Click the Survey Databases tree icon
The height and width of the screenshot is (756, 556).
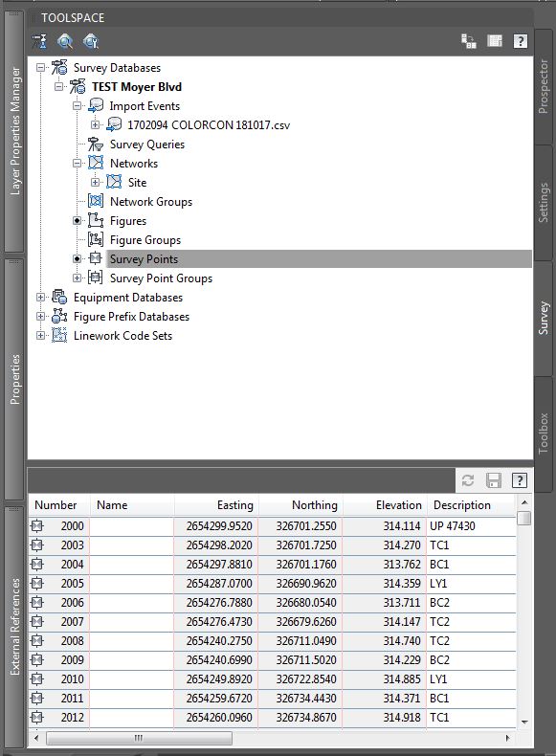tap(59, 68)
